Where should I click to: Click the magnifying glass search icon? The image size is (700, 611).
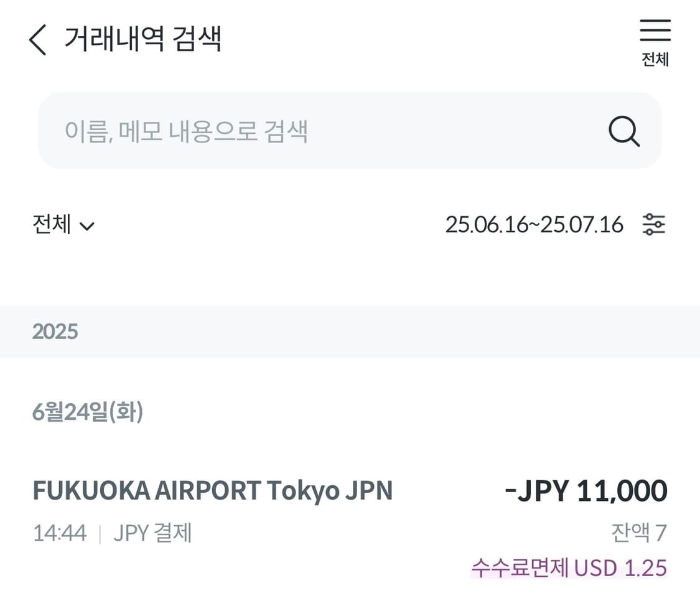pyautogui.click(x=624, y=131)
